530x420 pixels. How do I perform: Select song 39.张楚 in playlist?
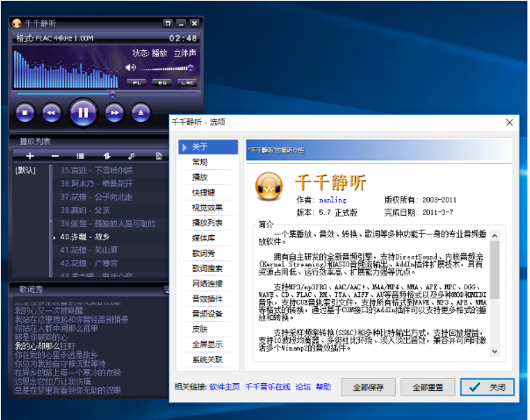point(111,224)
